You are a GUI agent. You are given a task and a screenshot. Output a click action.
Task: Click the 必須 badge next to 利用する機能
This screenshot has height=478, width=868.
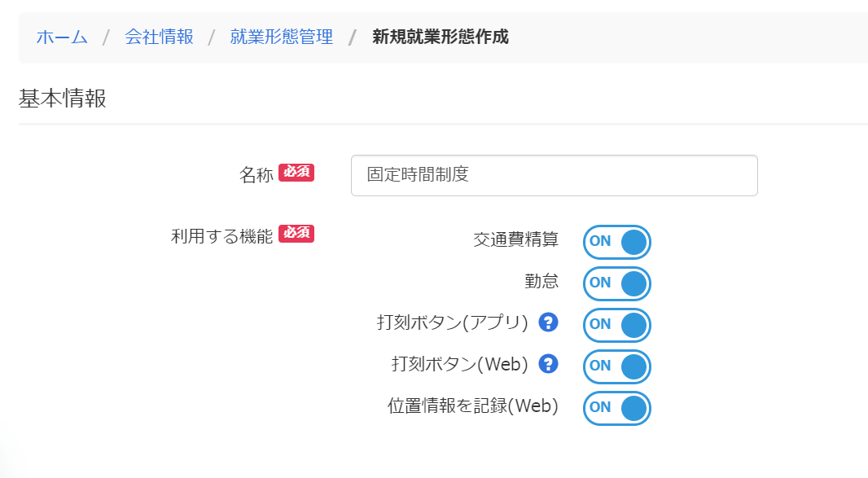point(296,233)
